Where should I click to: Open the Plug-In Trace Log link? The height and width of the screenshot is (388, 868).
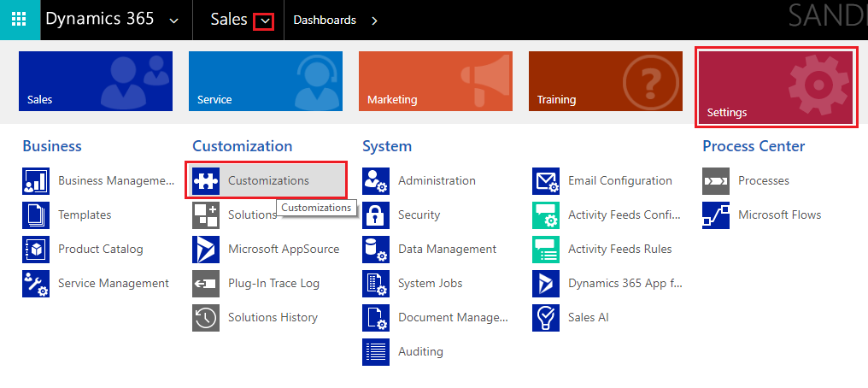tap(273, 284)
